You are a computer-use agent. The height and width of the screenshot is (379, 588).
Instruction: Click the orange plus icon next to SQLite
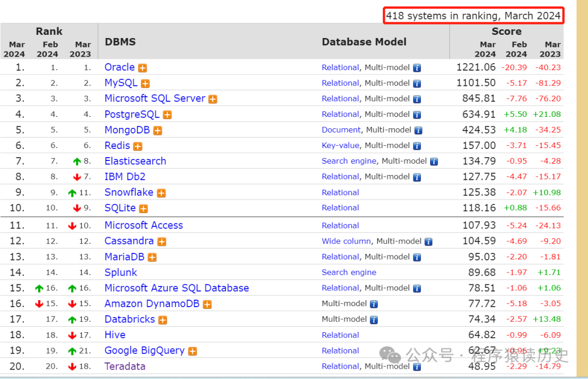pos(144,209)
